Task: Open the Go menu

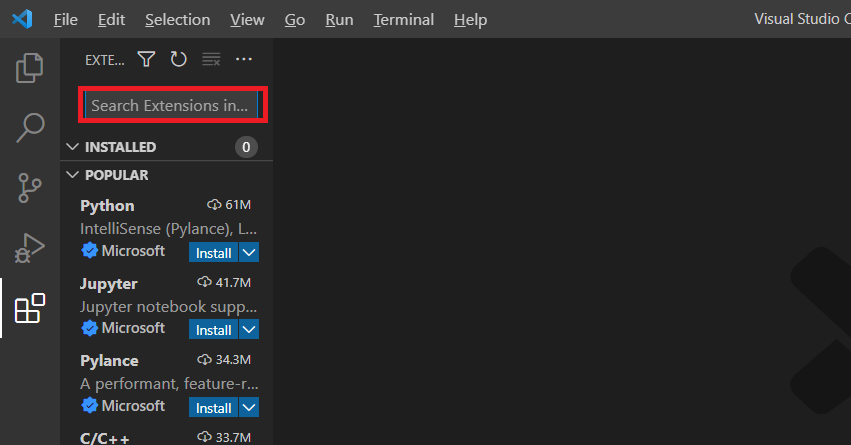Action: pos(295,20)
